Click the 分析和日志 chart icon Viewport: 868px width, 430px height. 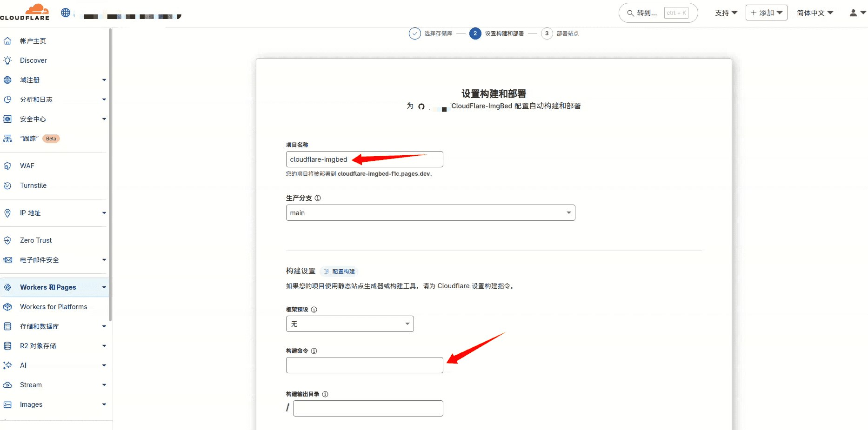tap(7, 99)
